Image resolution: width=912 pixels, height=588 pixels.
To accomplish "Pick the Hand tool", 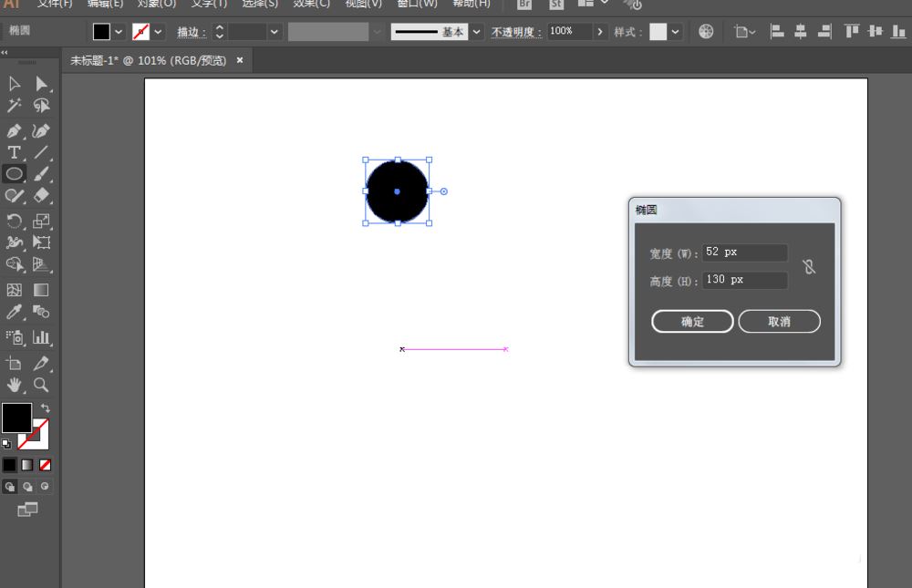I will [x=15, y=385].
